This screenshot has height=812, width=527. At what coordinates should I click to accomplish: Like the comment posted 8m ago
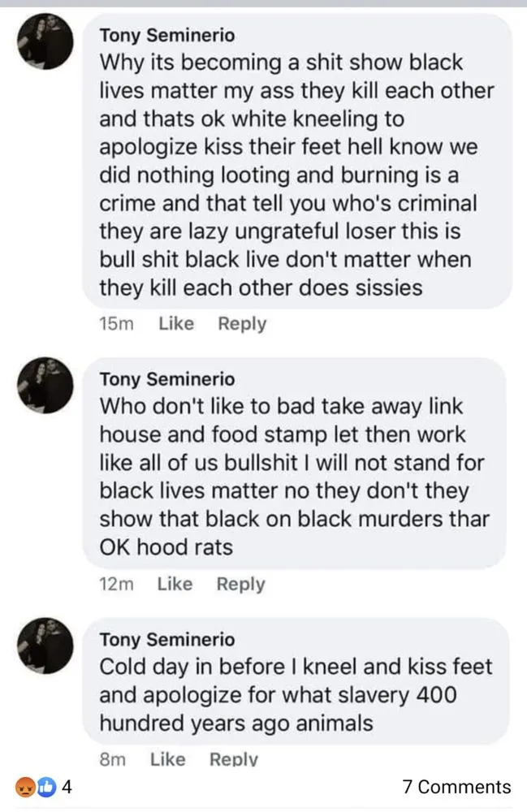[168, 759]
